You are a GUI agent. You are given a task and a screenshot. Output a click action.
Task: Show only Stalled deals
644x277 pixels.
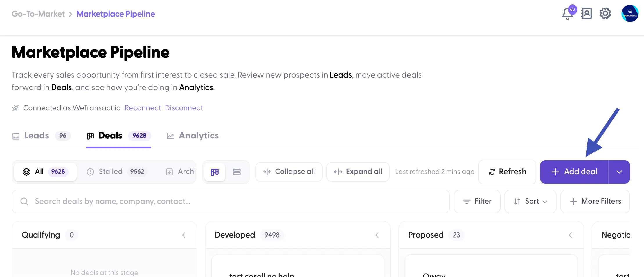pos(117,172)
